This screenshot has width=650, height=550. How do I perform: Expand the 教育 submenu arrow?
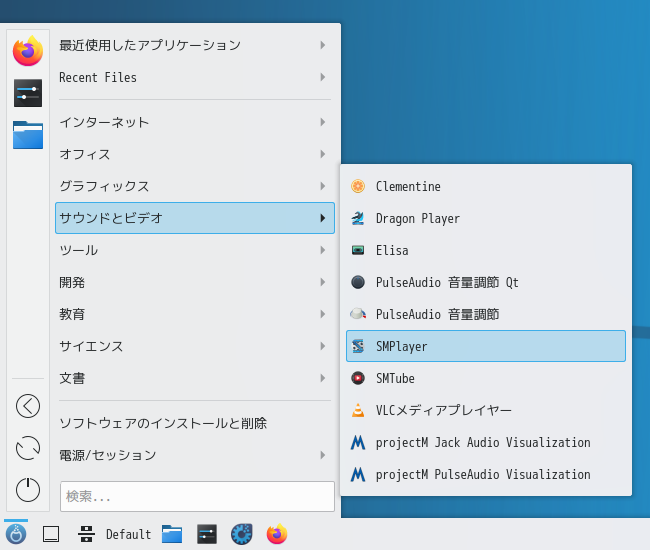(323, 314)
